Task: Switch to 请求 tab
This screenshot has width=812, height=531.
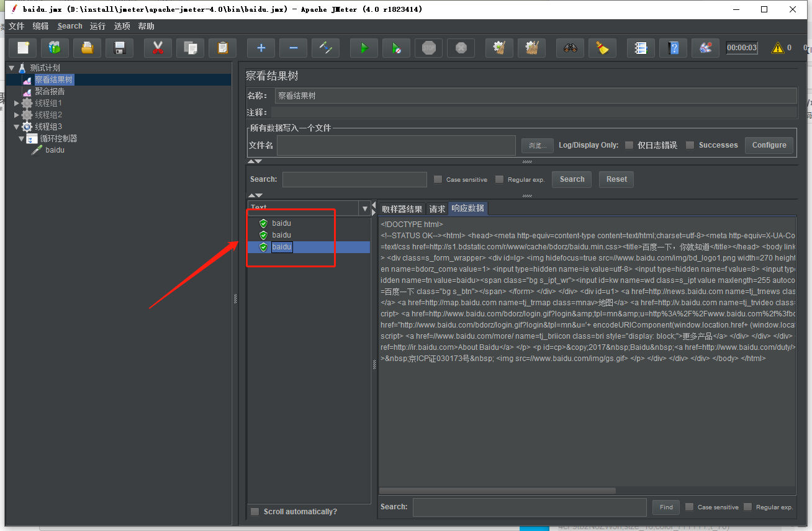Action: 437,209
